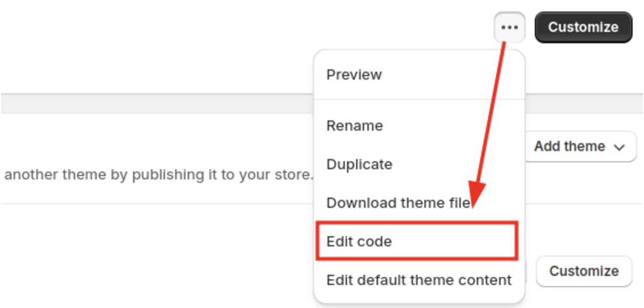
Task: Open Edit code from the menu
Action: (x=417, y=241)
